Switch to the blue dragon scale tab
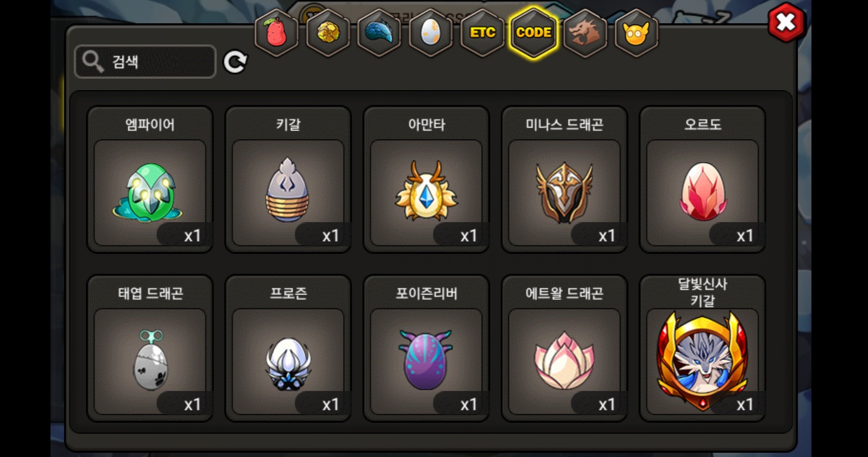The height and width of the screenshot is (457, 868). [x=379, y=33]
